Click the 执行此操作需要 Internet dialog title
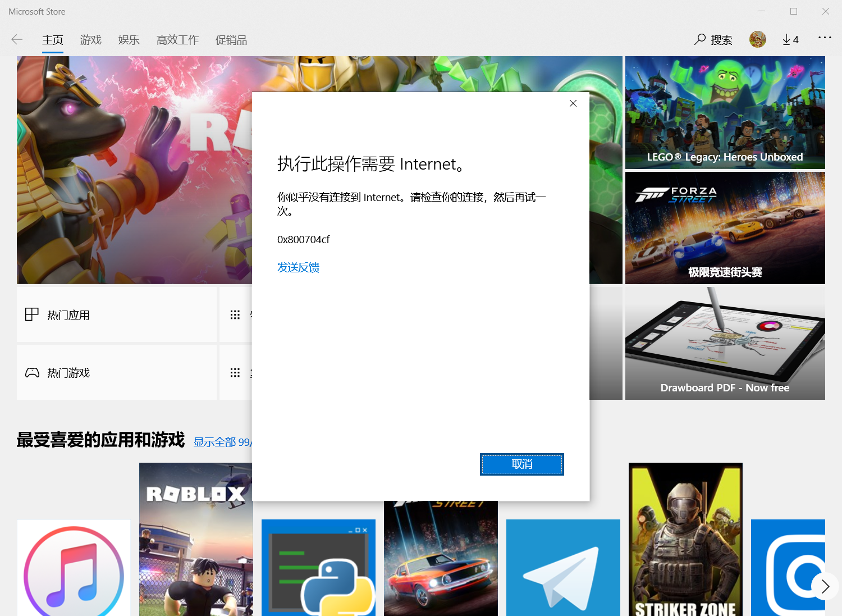842x616 pixels. tap(370, 164)
